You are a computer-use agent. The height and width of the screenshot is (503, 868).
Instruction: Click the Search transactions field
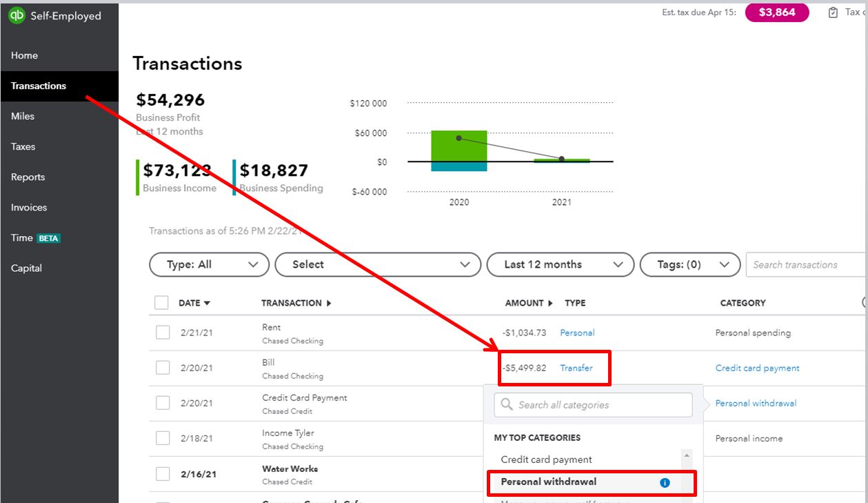pyautogui.click(x=805, y=264)
